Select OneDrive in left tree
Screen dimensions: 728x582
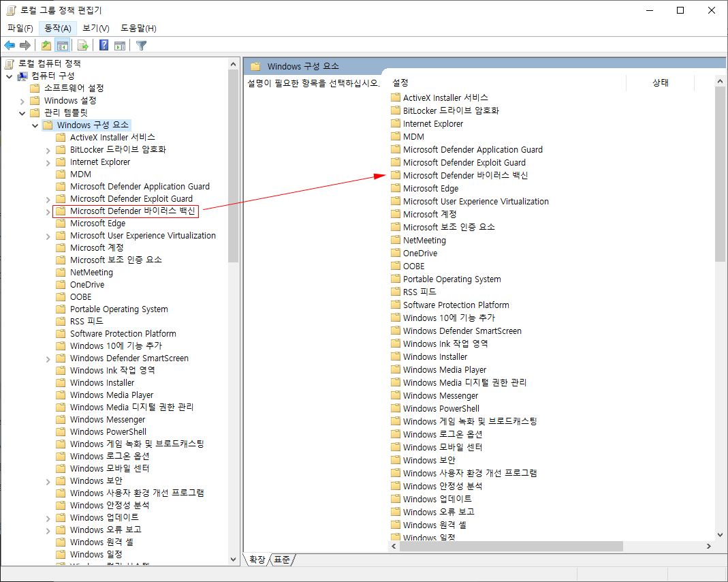[86, 285]
